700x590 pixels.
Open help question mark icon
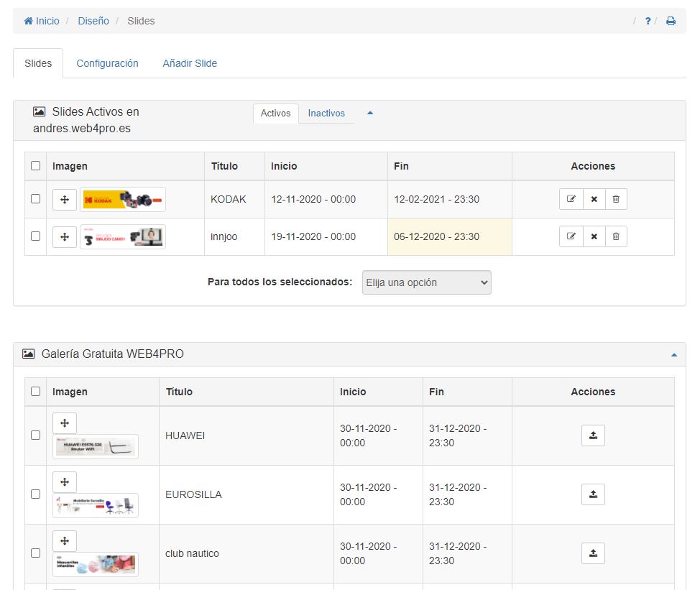pyautogui.click(x=648, y=22)
